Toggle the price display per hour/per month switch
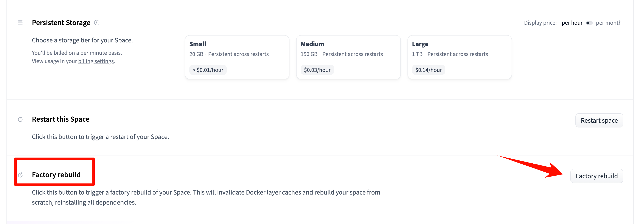Image resolution: width=644 pixels, height=224 pixels. click(x=589, y=23)
